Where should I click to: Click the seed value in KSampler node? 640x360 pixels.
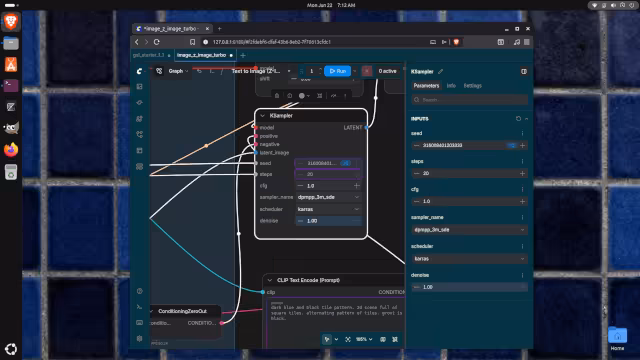[x=321, y=163]
